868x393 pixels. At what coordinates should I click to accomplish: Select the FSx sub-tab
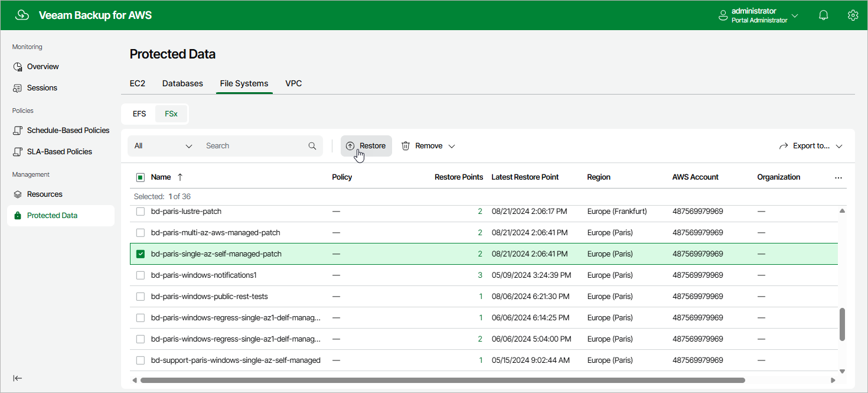[x=171, y=114]
